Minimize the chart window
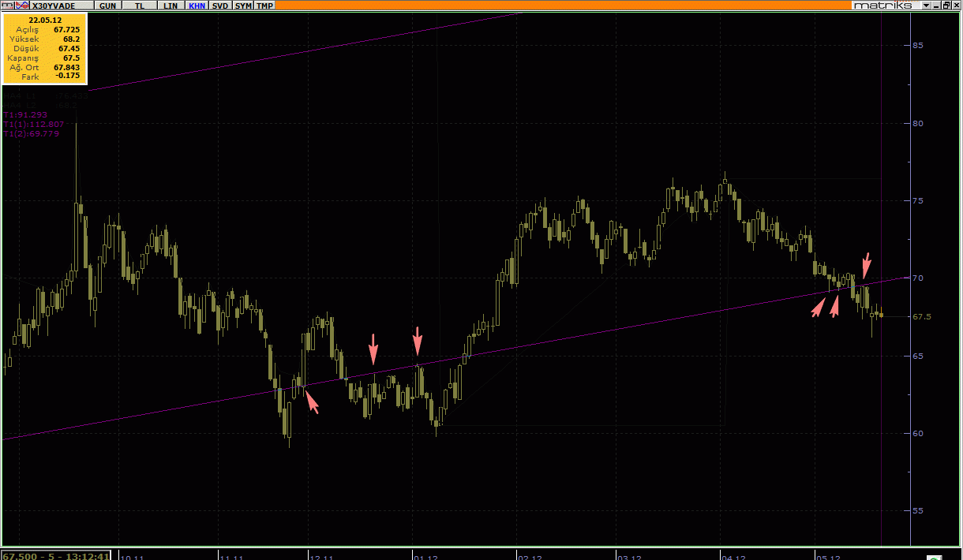The height and width of the screenshot is (560, 963). pos(935,6)
